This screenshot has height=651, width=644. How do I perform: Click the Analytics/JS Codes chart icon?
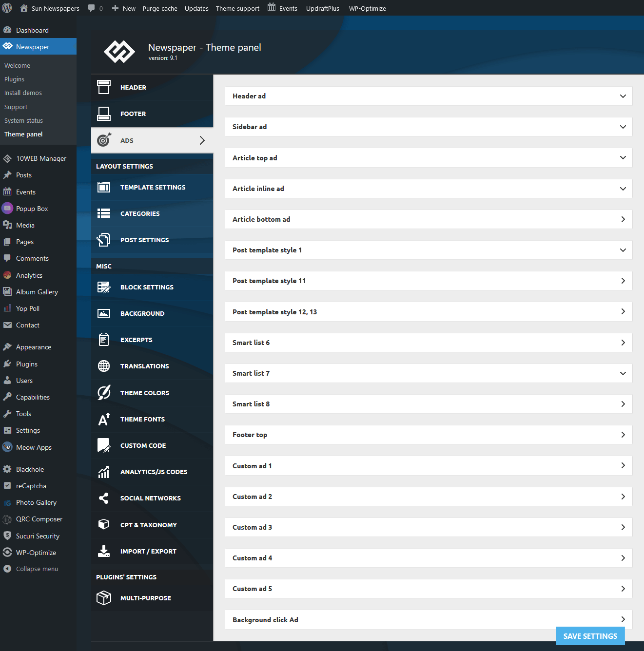(x=104, y=472)
